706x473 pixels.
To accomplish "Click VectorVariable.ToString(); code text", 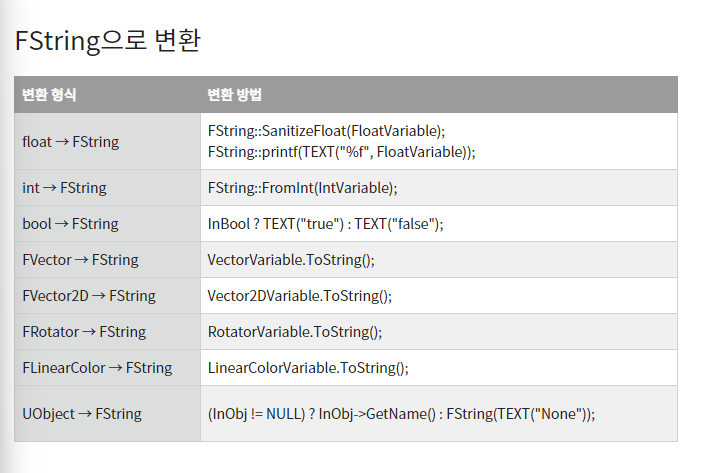I will pyautogui.click(x=291, y=260).
